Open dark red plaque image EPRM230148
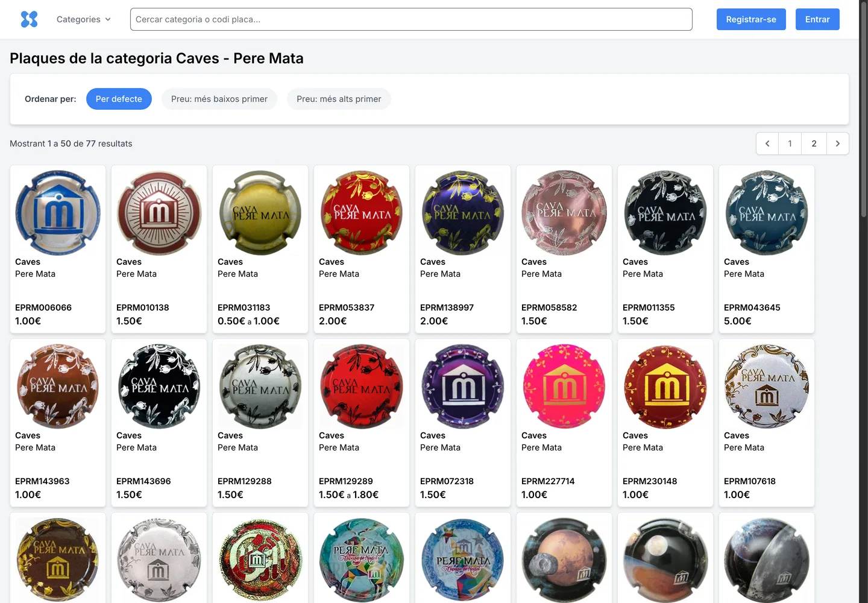Screen dimensions: 868x603 [x=665, y=387]
